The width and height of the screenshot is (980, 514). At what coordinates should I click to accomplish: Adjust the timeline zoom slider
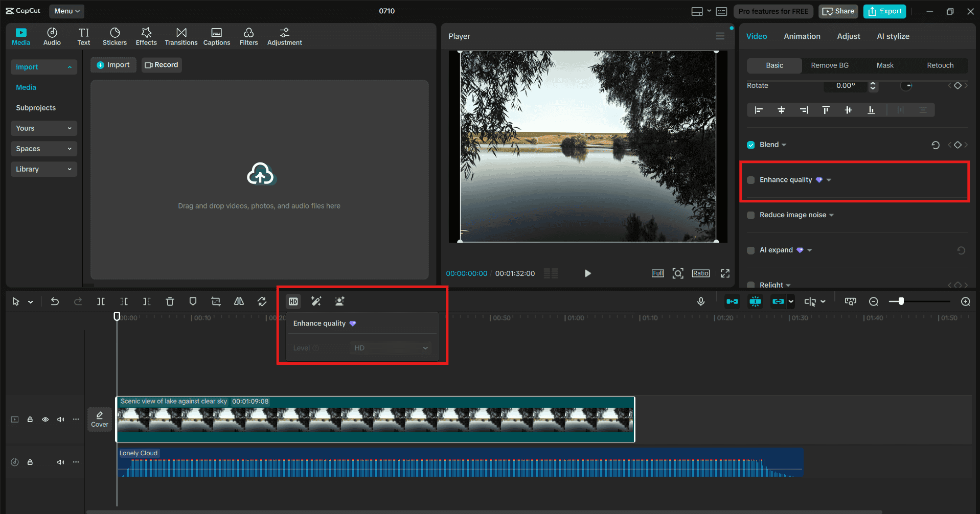click(x=901, y=301)
